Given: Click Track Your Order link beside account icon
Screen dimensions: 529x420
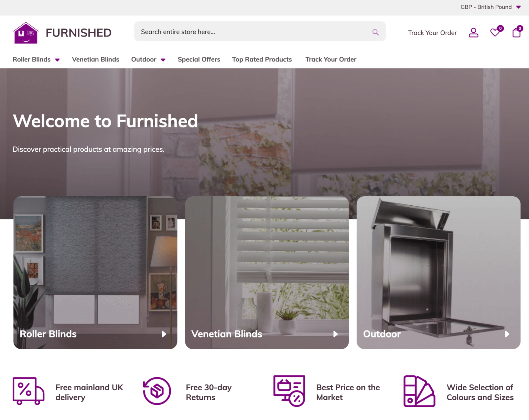Looking at the screenshot, I should 432,33.
